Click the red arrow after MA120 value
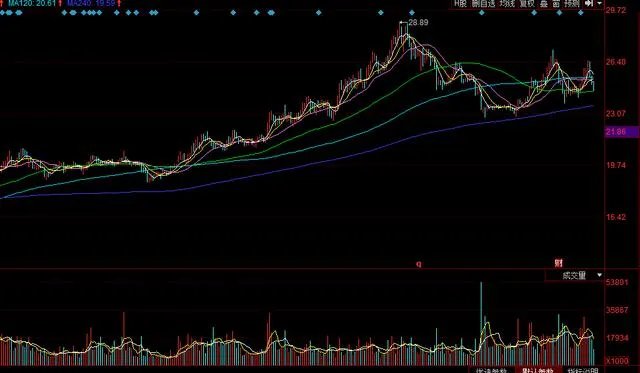Viewport: 640px width, 373px height. [x=60, y=3]
